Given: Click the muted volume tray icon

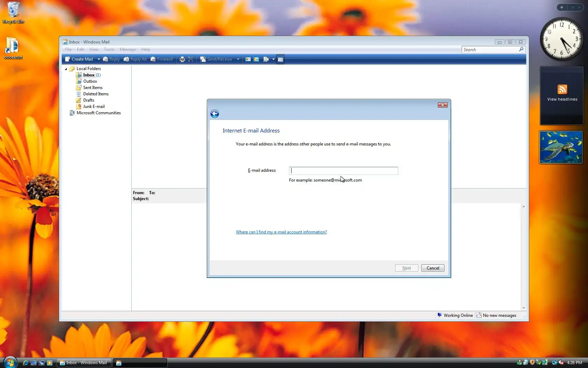Looking at the screenshot, I should coord(561,362).
